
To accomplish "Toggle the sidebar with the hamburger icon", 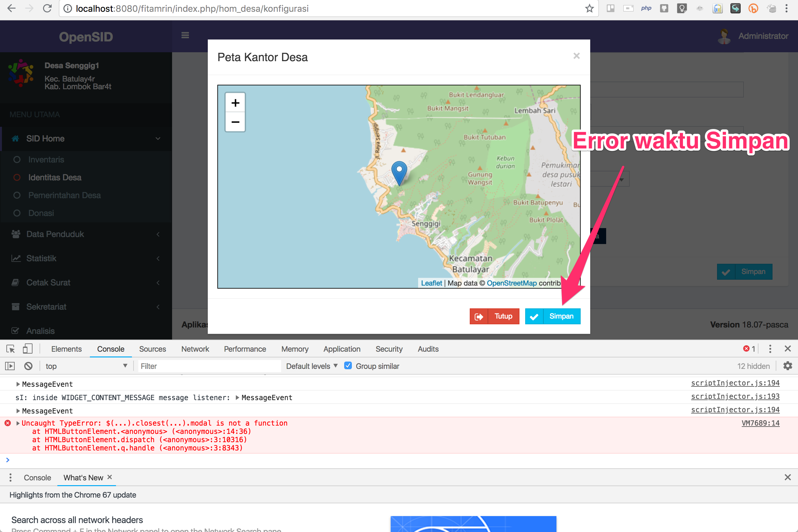I will coord(185,35).
